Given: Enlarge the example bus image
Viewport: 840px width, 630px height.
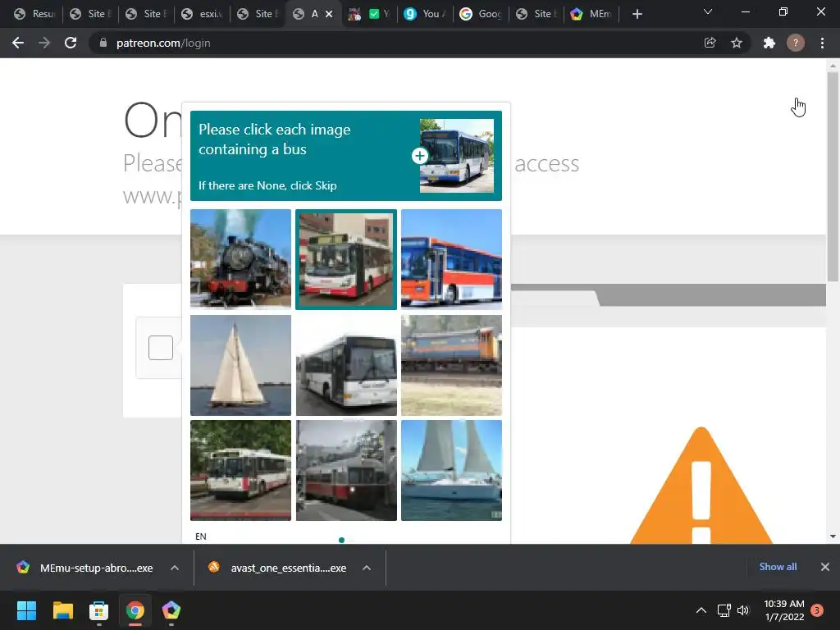Looking at the screenshot, I should point(419,156).
